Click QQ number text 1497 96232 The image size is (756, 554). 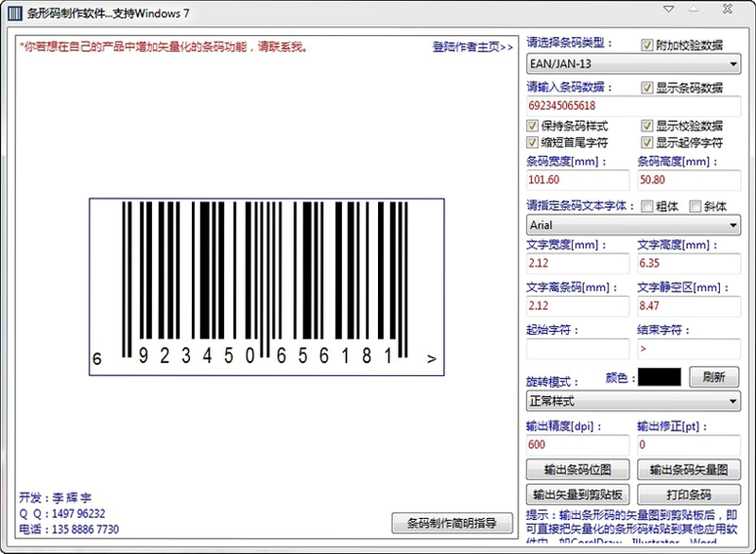pos(78,513)
